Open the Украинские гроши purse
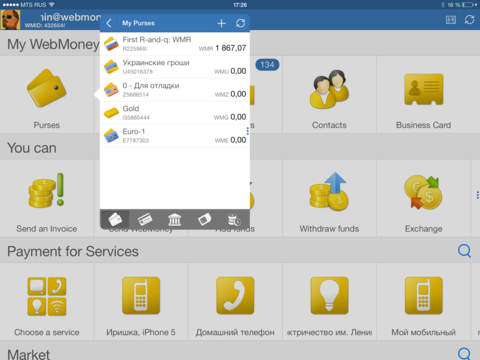480x360 pixels. [175, 67]
